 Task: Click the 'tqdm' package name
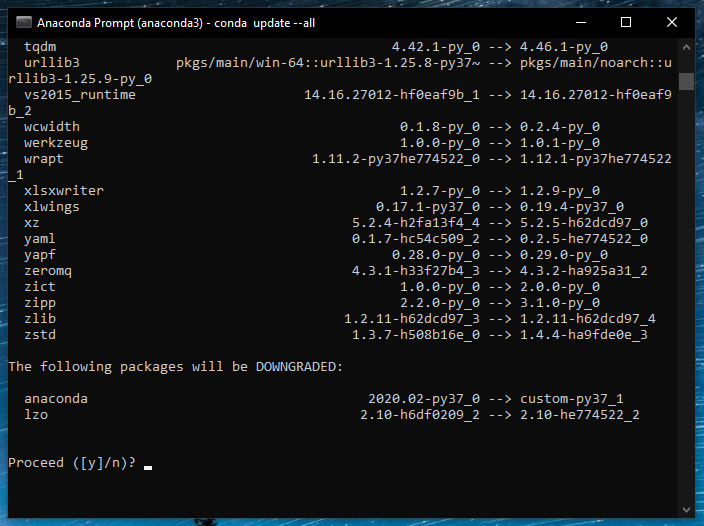(40, 47)
